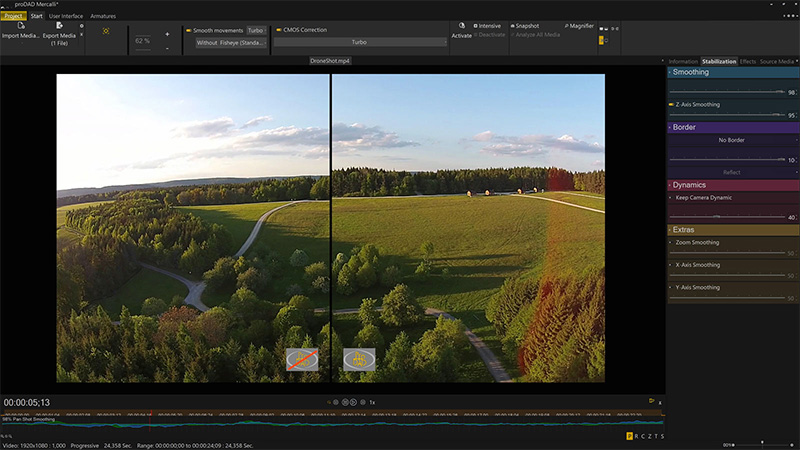Toggle the Smooth movements checkbox
This screenshot has height=450, width=800.
[188, 31]
